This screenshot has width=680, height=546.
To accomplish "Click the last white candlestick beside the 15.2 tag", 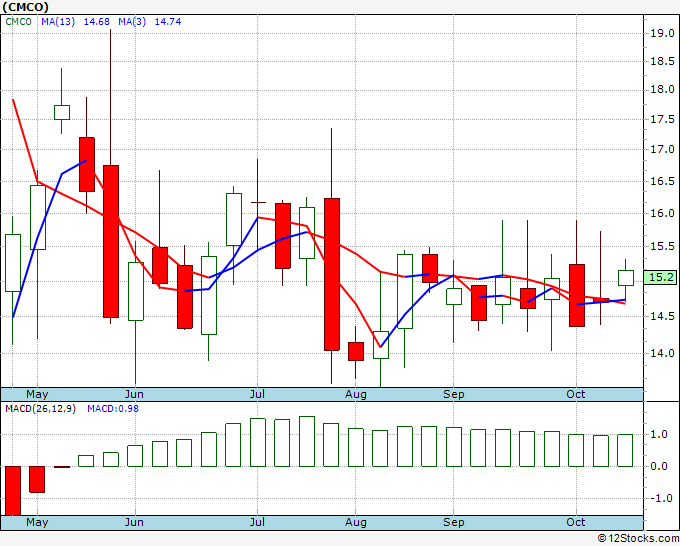I will pos(625,278).
